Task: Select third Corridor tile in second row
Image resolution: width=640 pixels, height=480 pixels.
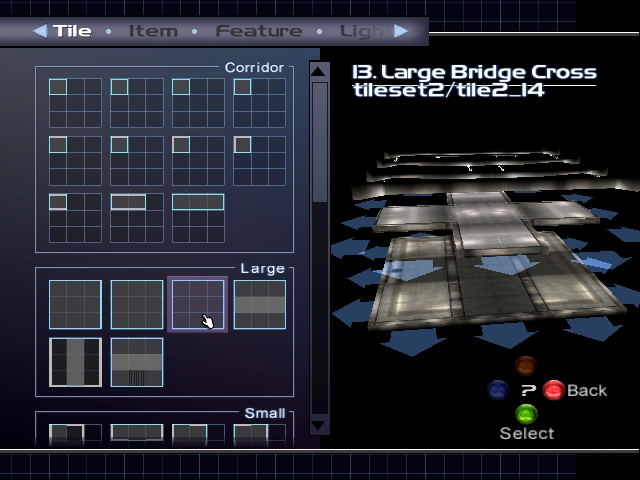Action: [198, 161]
